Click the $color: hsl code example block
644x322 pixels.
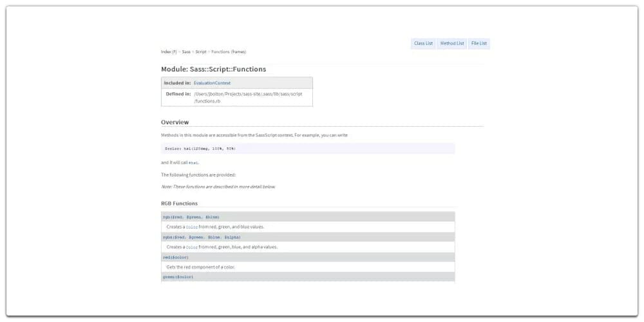click(x=200, y=149)
